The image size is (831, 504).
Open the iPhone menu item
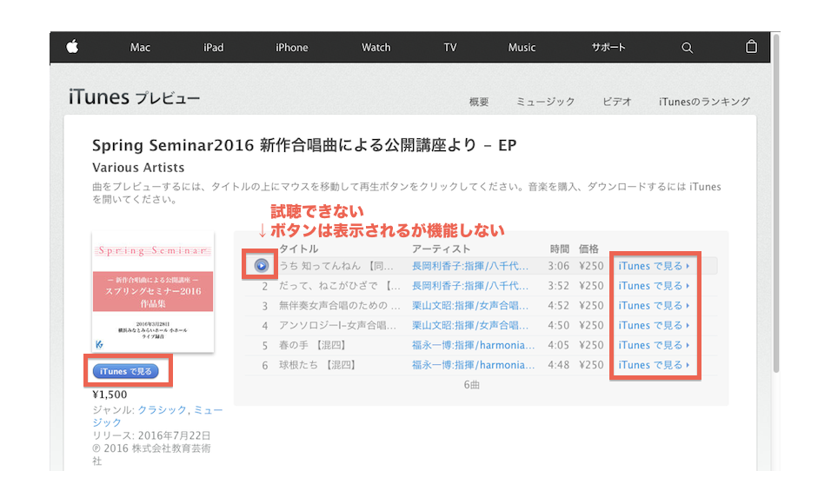pyautogui.click(x=291, y=47)
